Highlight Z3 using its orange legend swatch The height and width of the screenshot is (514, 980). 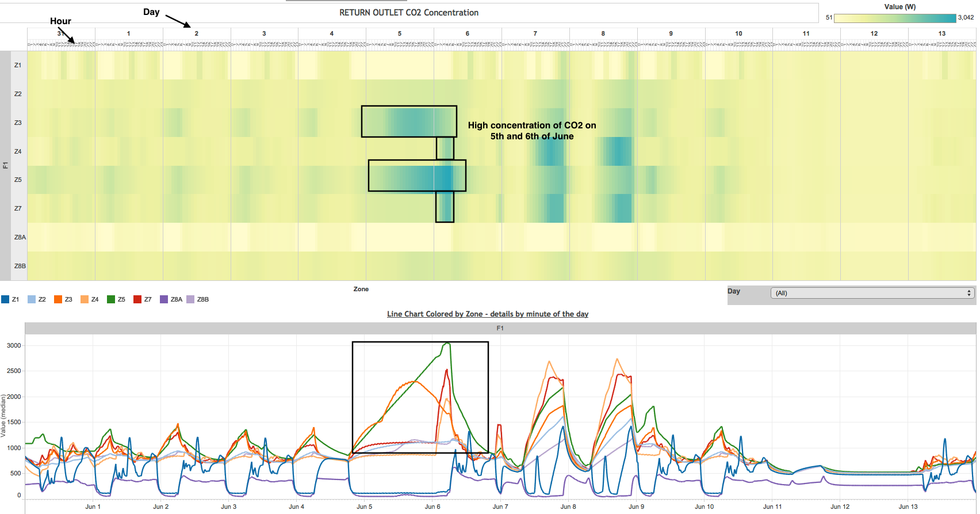tap(58, 299)
